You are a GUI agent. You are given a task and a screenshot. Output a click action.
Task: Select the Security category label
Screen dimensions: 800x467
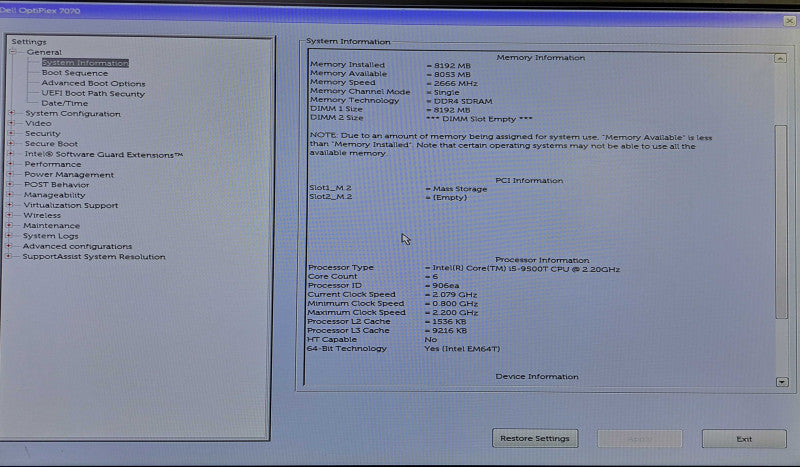pyautogui.click(x=43, y=133)
